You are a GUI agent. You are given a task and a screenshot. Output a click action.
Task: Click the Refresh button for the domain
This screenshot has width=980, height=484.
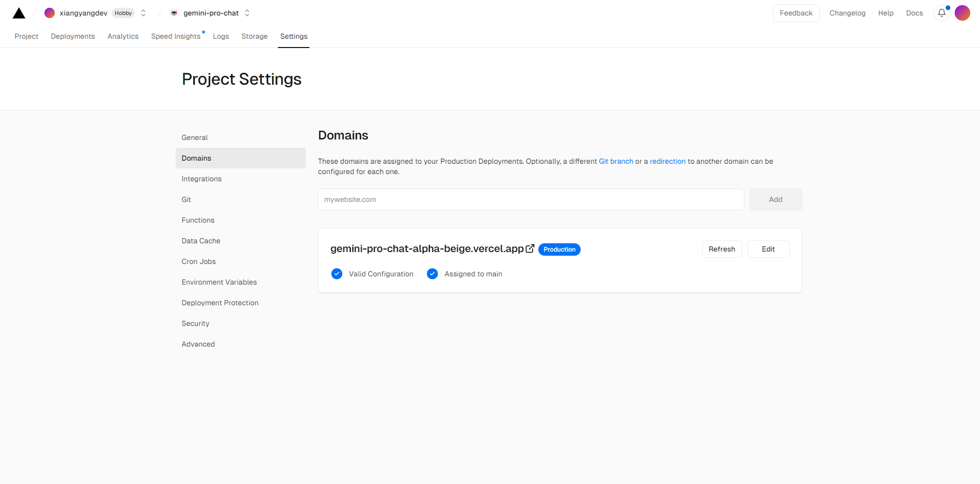722,249
